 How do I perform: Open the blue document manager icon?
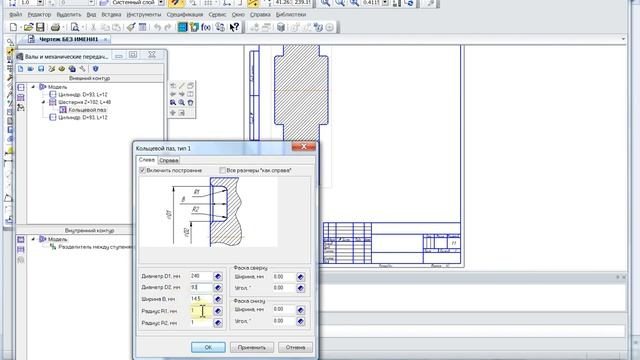click(182, 27)
